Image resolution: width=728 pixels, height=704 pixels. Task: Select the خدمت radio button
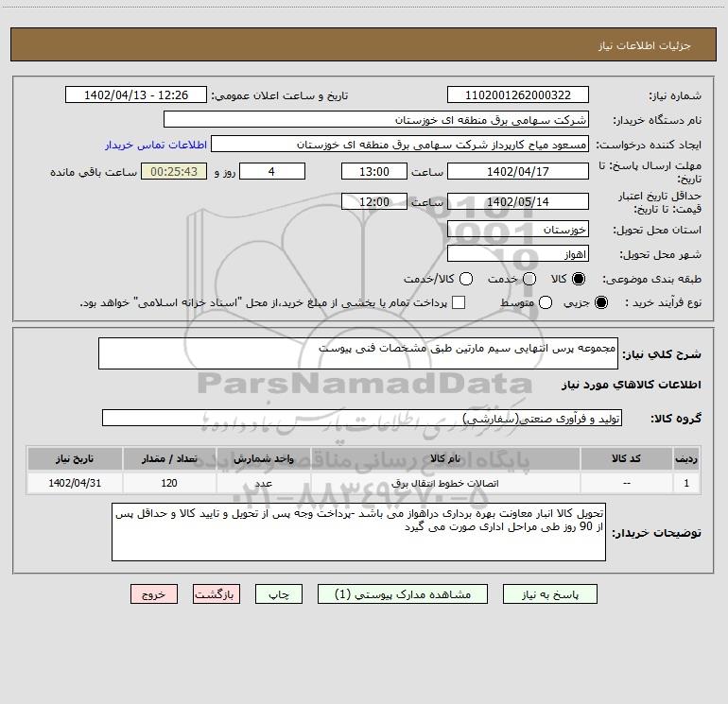tap(529, 279)
